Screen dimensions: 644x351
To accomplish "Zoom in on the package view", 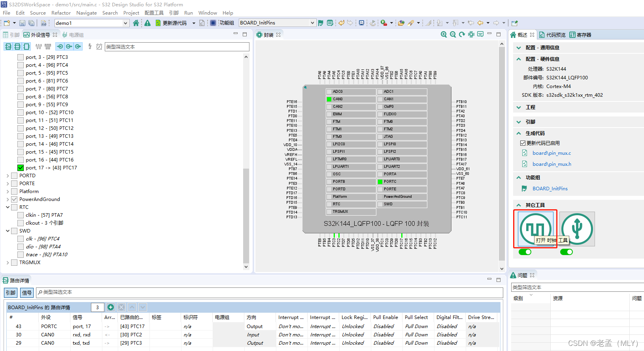I will [444, 34].
